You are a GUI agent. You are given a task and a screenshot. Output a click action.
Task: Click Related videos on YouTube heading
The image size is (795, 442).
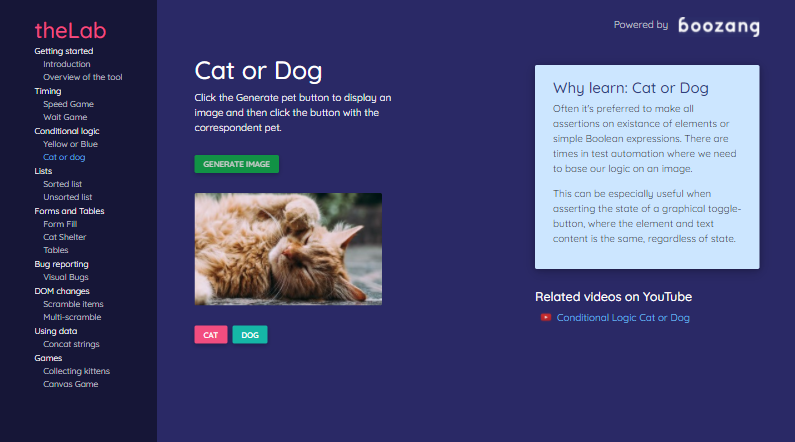[x=613, y=297]
